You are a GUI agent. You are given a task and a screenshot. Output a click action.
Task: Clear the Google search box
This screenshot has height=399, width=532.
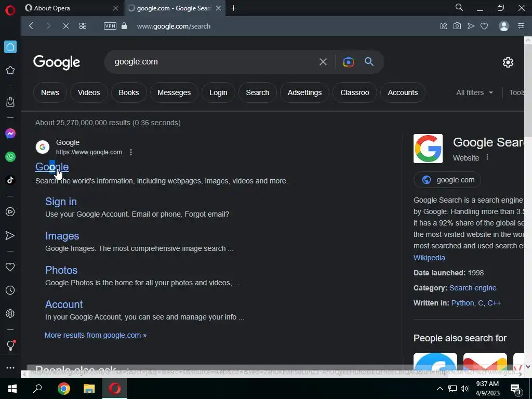click(x=323, y=62)
